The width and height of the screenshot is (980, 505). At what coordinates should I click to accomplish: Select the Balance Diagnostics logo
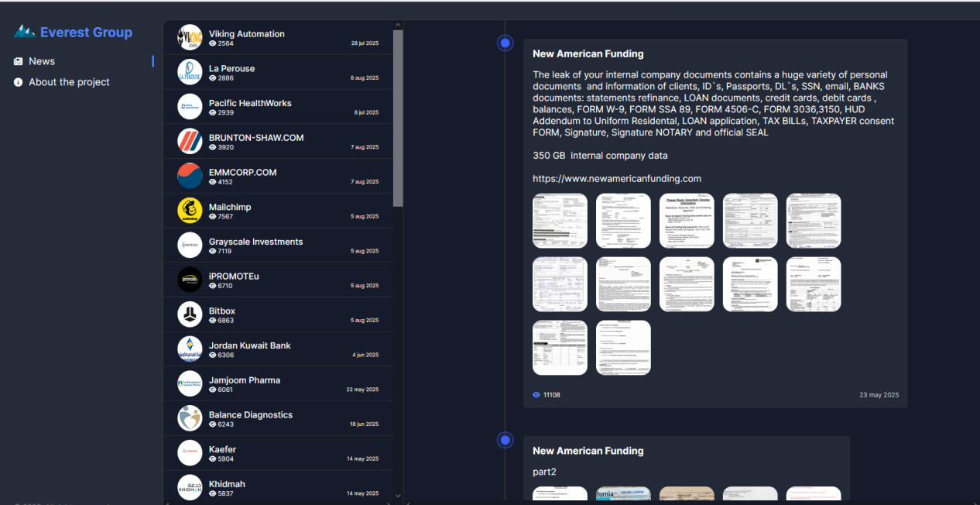(x=190, y=418)
